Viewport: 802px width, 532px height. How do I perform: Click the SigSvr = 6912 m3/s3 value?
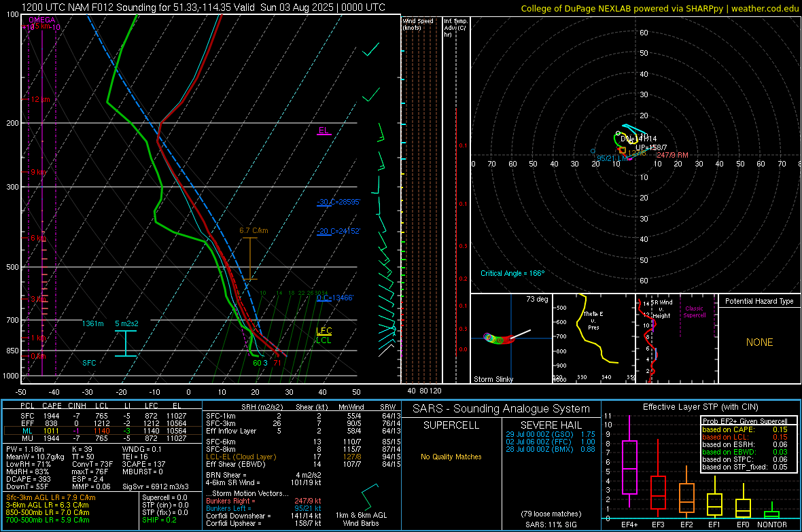(x=156, y=487)
